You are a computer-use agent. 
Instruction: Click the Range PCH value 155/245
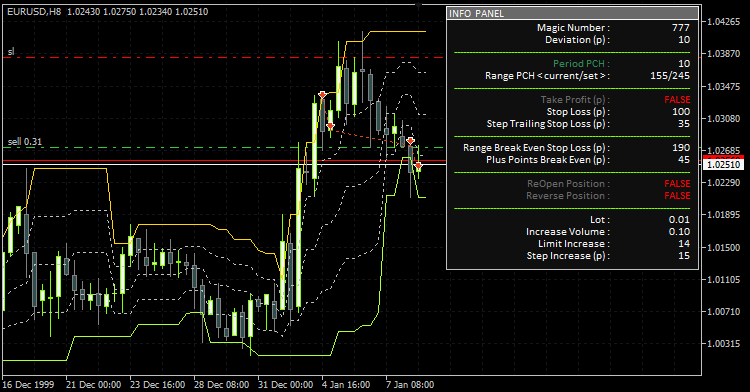pyautogui.click(x=670, y=76)
